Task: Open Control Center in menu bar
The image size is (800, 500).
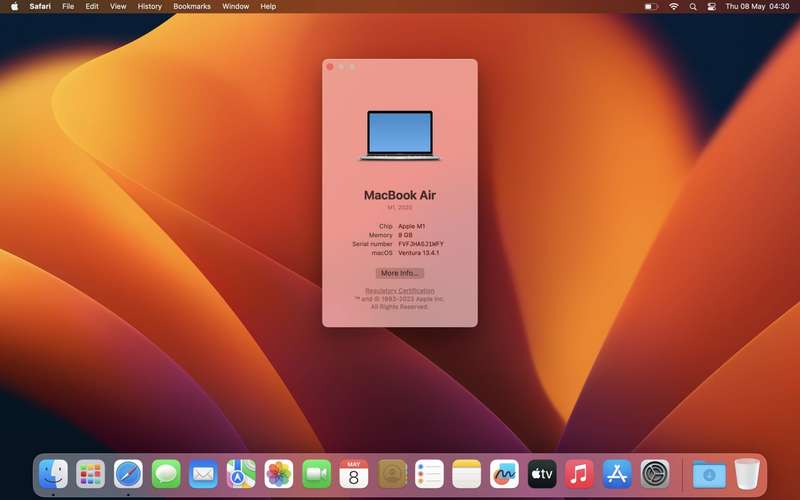Action: pos(711,7)
